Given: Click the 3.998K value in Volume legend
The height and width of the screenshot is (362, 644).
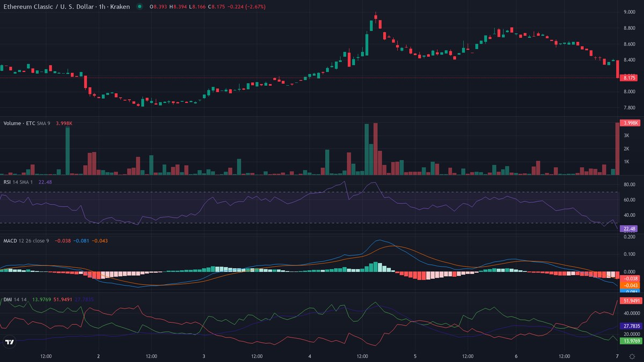Looking at the screenshot, I should click(x=64, y=123).
